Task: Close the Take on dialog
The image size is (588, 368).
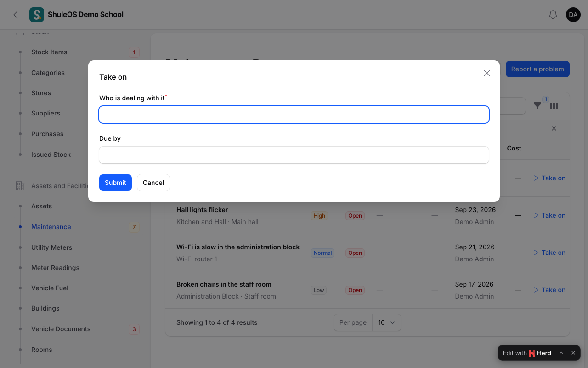Action: 487,73
